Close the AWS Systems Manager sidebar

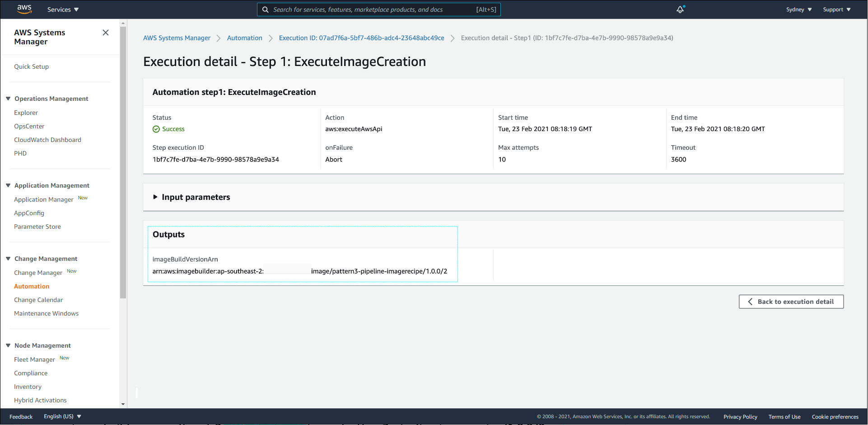pos(106,33)
